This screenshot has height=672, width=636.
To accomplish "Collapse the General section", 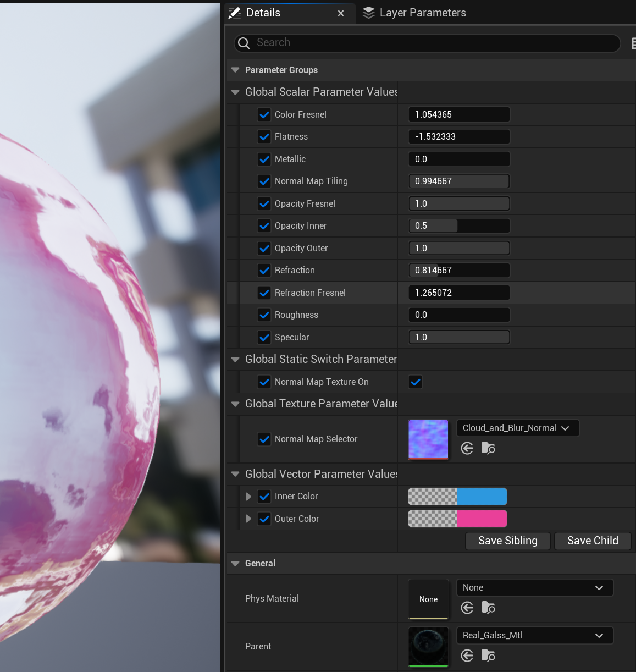I will coord(235,564).
